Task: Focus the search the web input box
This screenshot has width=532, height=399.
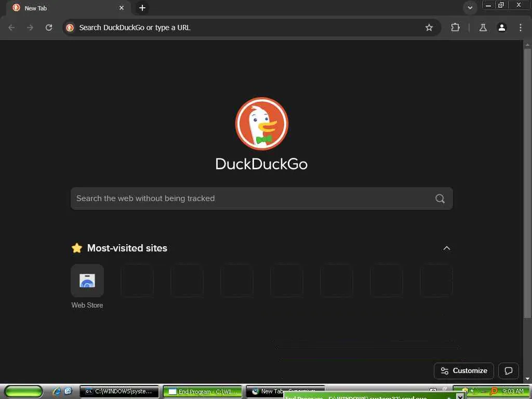Action: [x=262, y=198]
